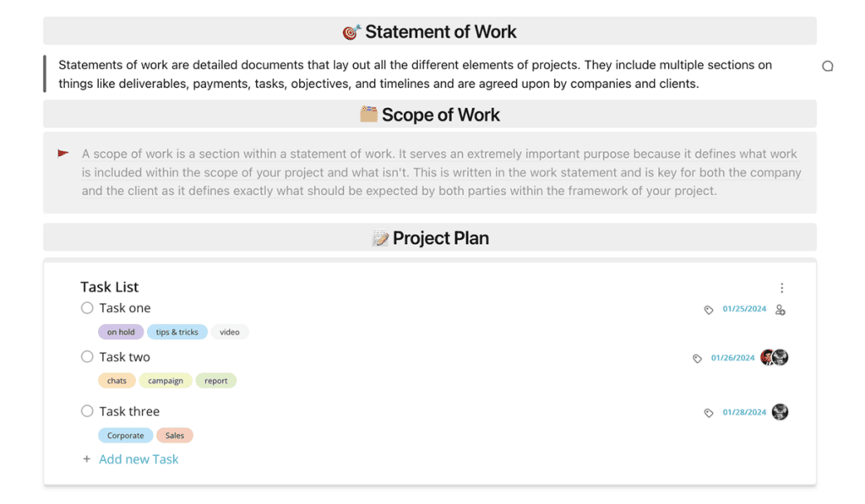Click the comment bubble icon beside the intro paragraph

coord(828,66)
